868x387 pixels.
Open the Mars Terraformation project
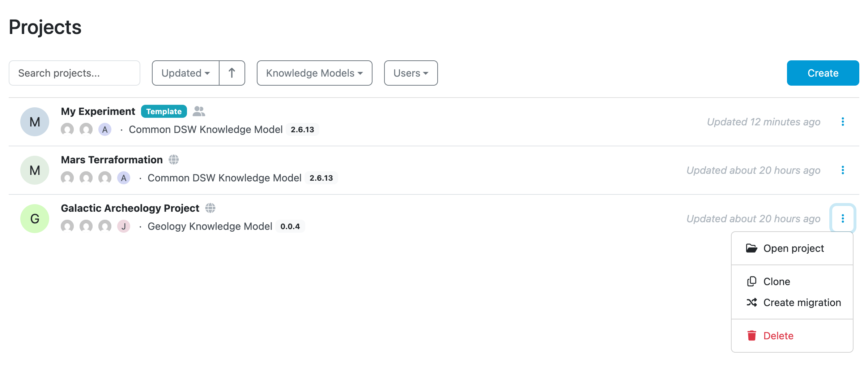[112, 160]
